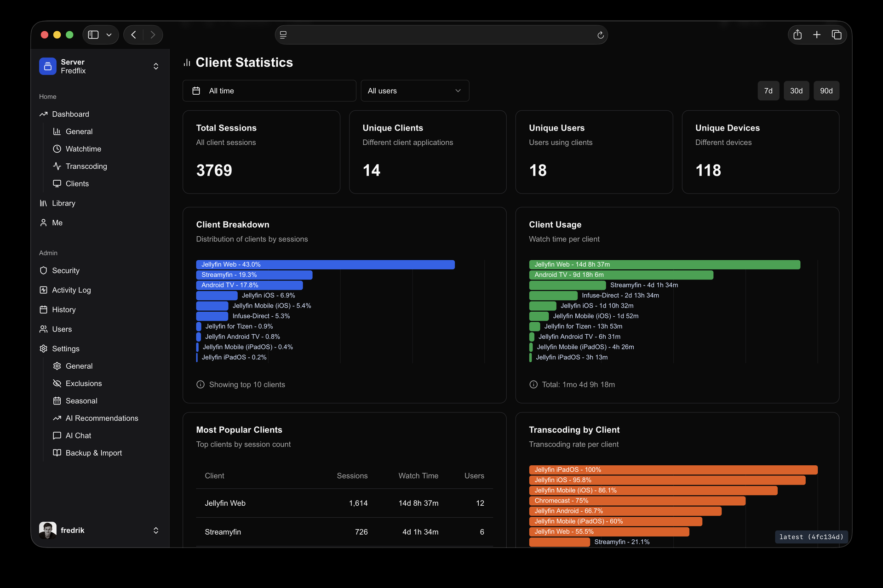883x588 pixels.
Task: Click the Me person icon
Action: click(x=43, y=223)
